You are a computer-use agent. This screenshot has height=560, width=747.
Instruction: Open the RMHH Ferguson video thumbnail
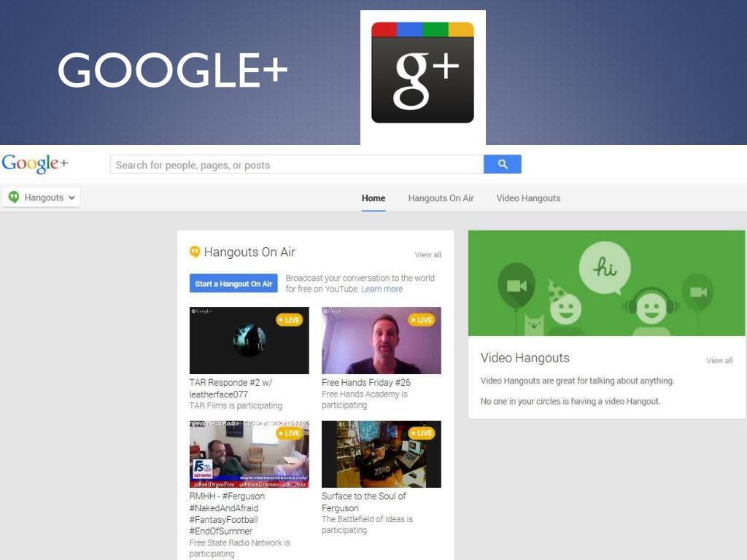(249, 454)
